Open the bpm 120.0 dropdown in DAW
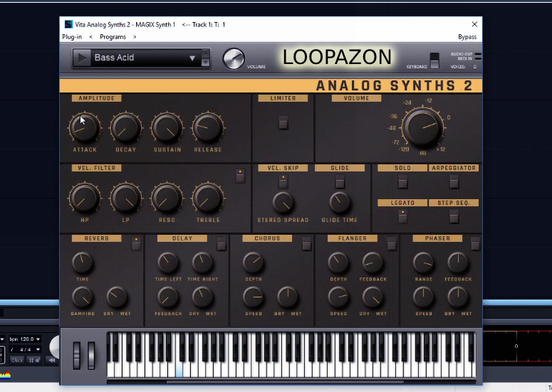552x392 pixels. (x=38, y=339)
